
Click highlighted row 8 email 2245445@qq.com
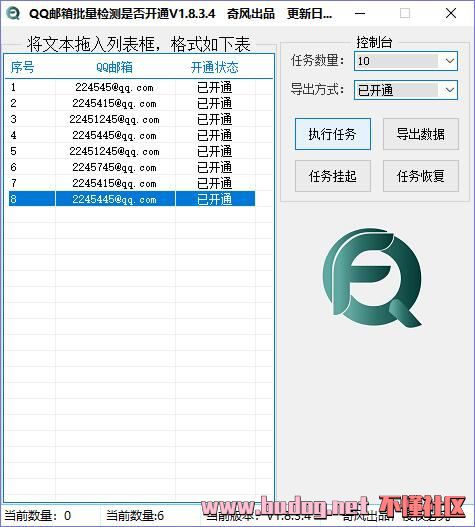pos(114,200)
